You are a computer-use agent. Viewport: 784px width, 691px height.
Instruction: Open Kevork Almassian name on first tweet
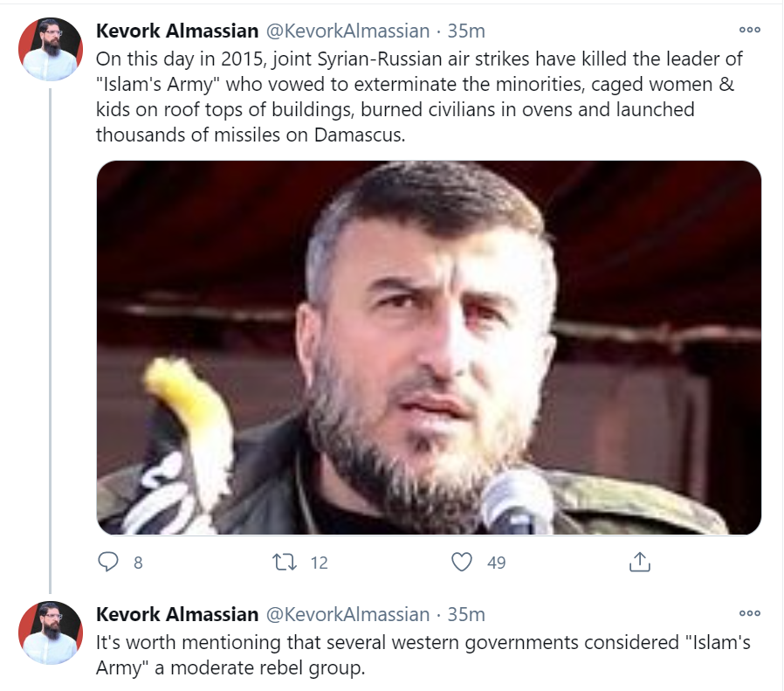click(x=177, y=31)
